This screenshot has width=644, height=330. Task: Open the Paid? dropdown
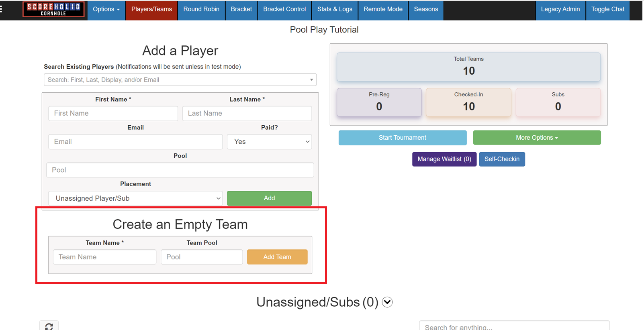point(269,142)
